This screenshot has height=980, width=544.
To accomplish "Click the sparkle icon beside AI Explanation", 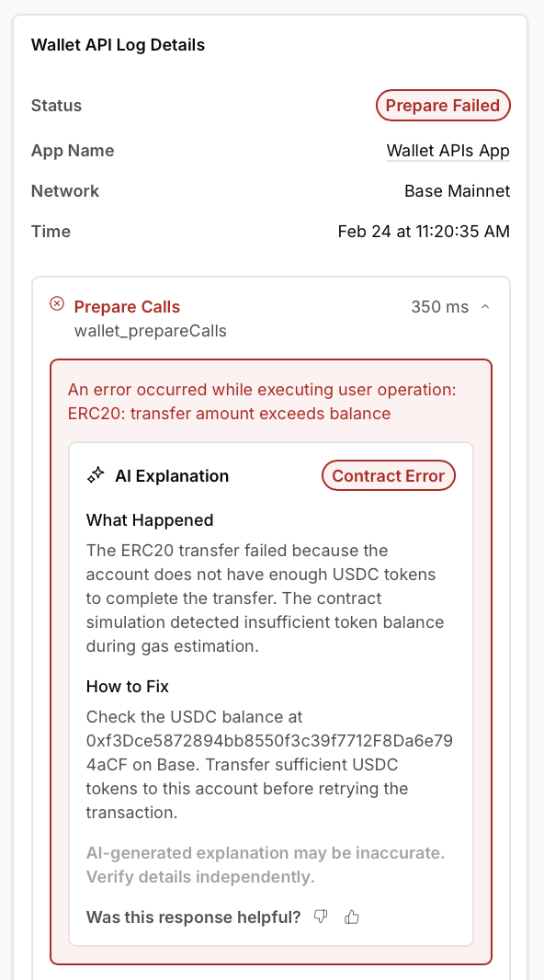I will point(95,475).
